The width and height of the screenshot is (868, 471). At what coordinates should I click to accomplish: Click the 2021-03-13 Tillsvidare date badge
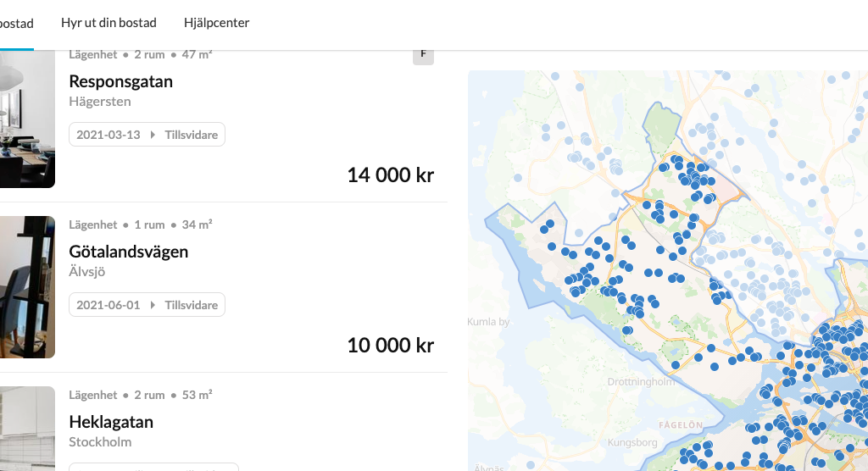(147, 135)
